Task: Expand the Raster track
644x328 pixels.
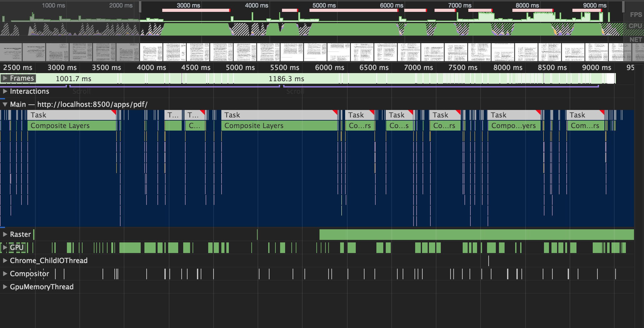Action: click(x=5, y=234)
